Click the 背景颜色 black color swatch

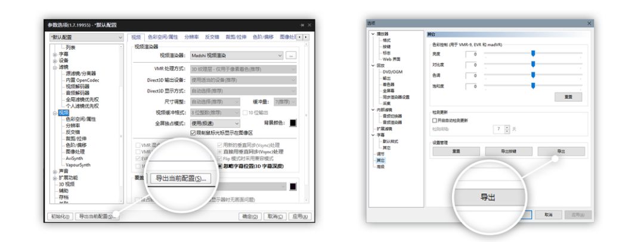point(293,123)
